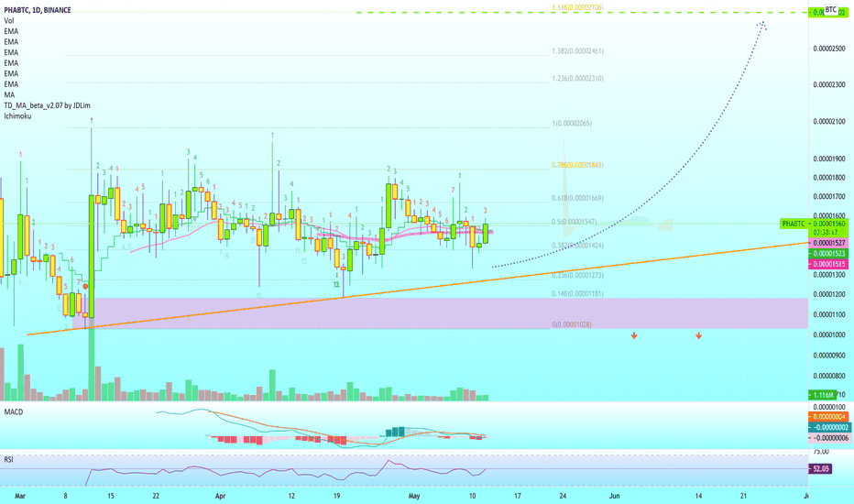Open the TD_MA_beta_v2.07 by JDLim indicator label
The width and height of the screenshot is (854, 504).
pyautogui.click(x=47, y=105)
